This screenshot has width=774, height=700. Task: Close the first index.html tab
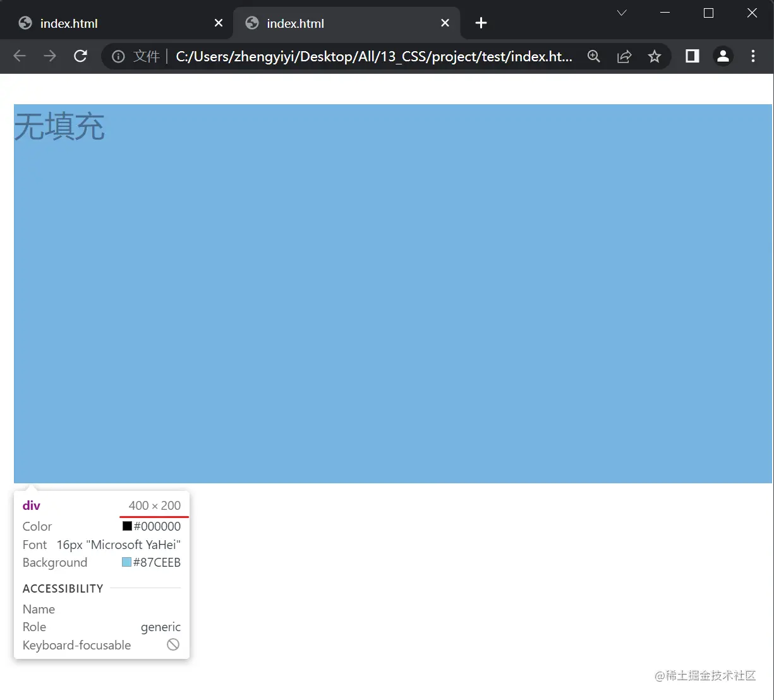click(x=219, y=23)
